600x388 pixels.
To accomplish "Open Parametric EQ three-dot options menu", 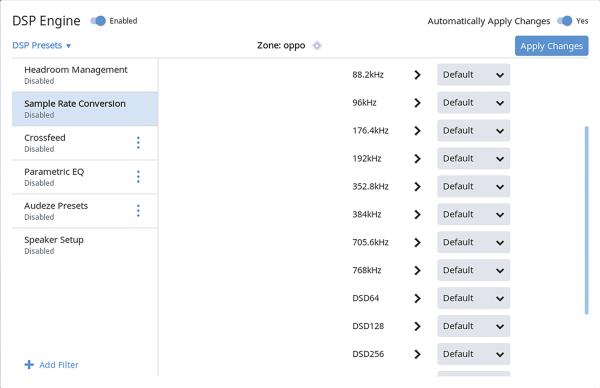I will [x=138, y=177].
